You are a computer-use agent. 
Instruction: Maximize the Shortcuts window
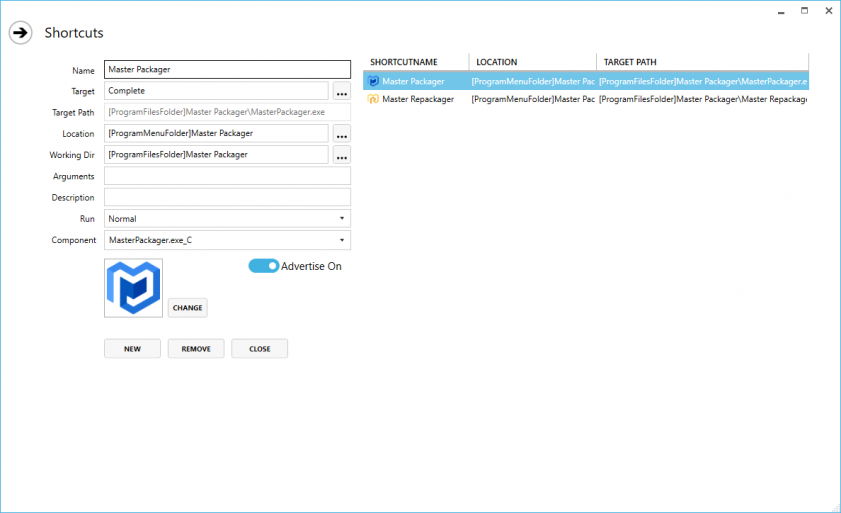[x=805, y=11]
